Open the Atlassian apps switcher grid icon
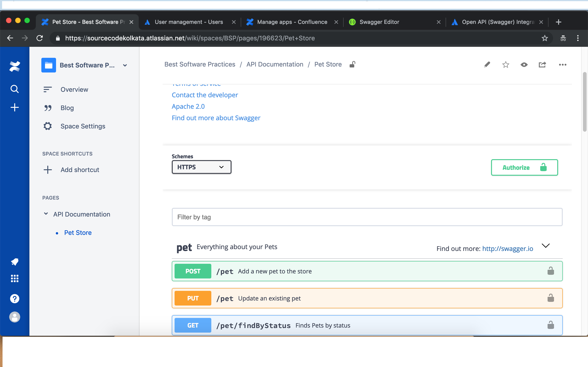 pyautogui.click(x=14, y=278)
